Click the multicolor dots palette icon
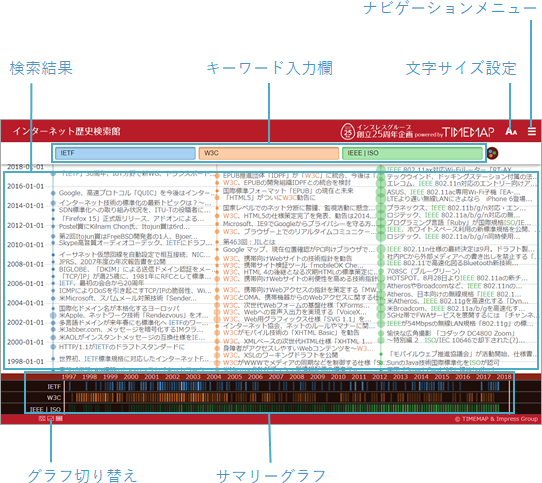This screenshot has height=483, width=542. [x=492, y=153]
